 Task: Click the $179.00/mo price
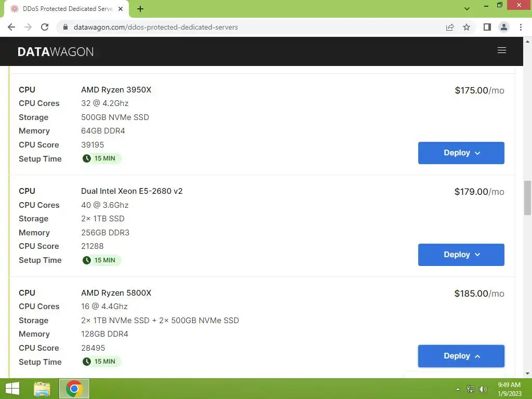coord(480,192)
